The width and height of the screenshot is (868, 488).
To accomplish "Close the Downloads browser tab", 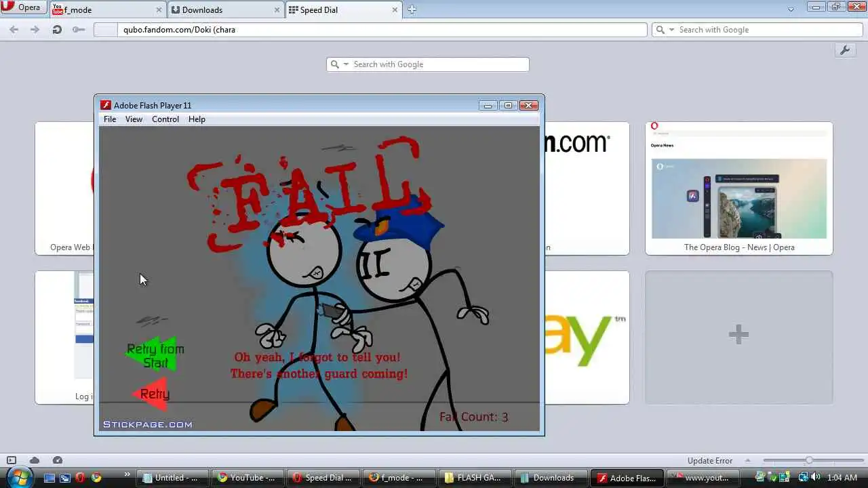I will 277,10.
